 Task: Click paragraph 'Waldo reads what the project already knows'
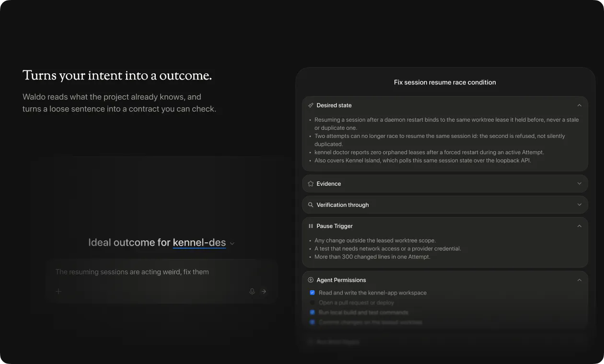click(119, 103)
